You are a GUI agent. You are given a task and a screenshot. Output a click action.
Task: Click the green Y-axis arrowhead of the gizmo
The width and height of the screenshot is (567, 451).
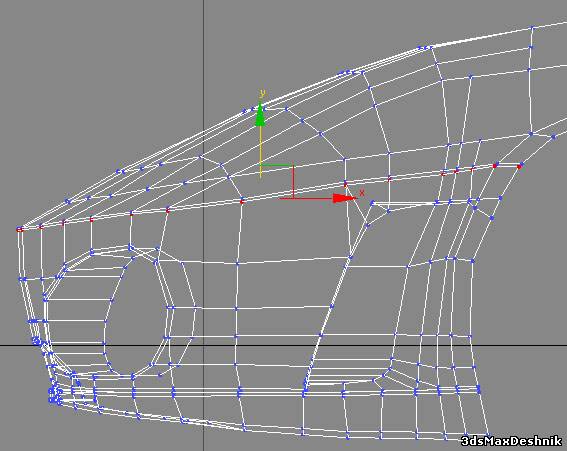[260, 116]
